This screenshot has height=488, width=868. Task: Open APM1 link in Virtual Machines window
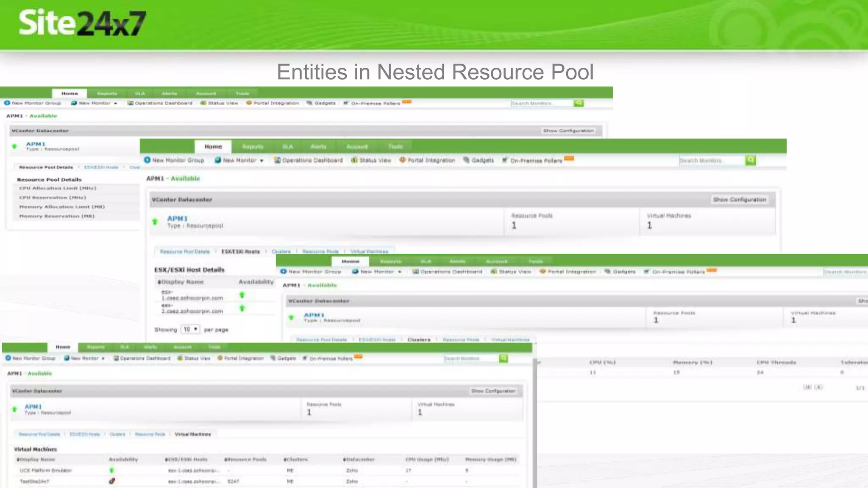[x=33, y=407]
